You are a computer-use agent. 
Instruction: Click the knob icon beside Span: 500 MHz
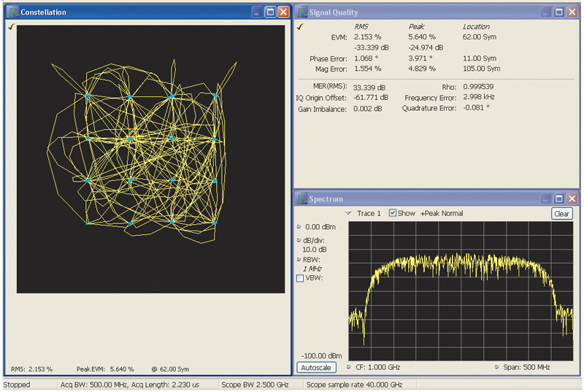[x=496, y=366]
